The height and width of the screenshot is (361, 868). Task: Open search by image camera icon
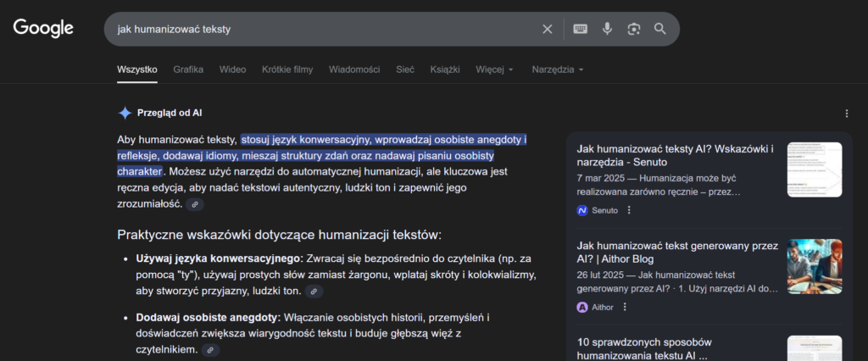(634, 30)
